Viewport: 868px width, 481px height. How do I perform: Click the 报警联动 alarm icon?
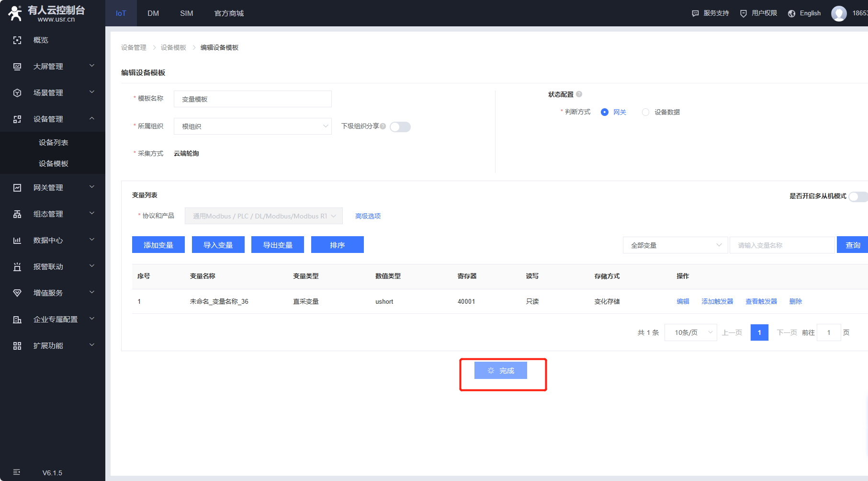(x=17, y=267)
